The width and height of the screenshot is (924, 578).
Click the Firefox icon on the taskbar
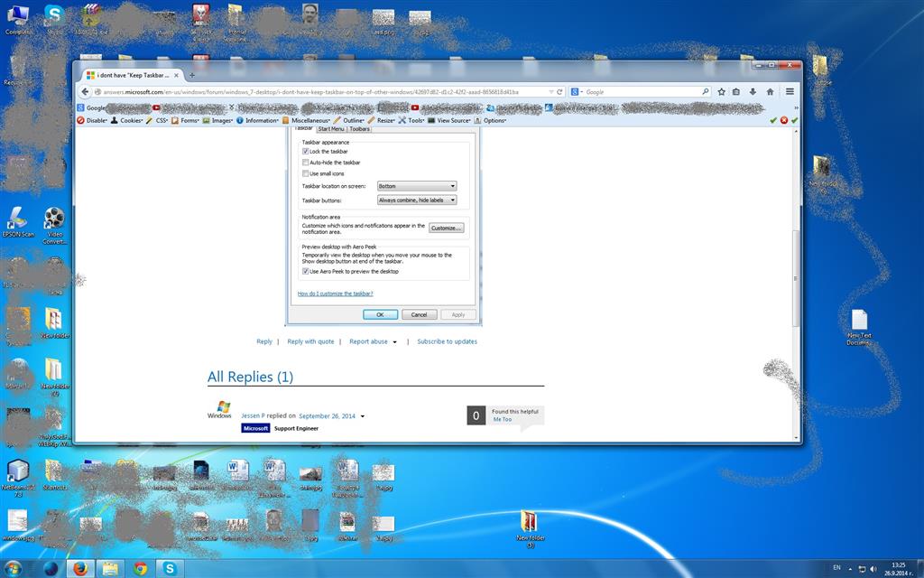(80, 569)
